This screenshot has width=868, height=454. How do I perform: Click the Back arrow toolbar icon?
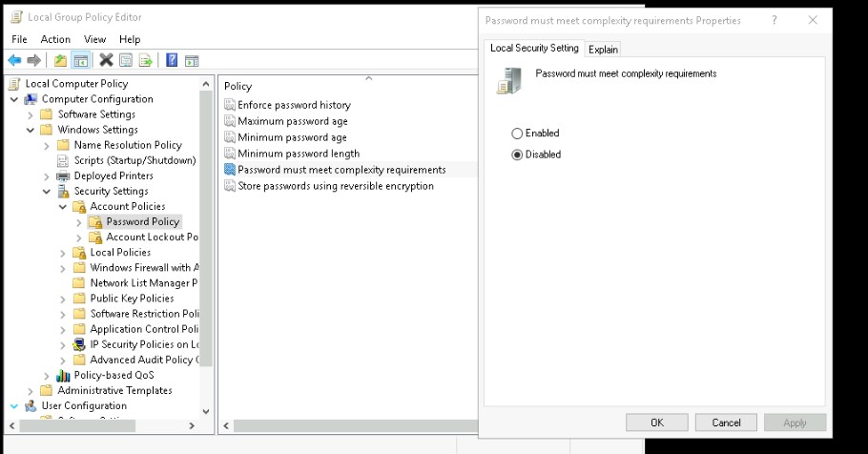pos(15,60)
